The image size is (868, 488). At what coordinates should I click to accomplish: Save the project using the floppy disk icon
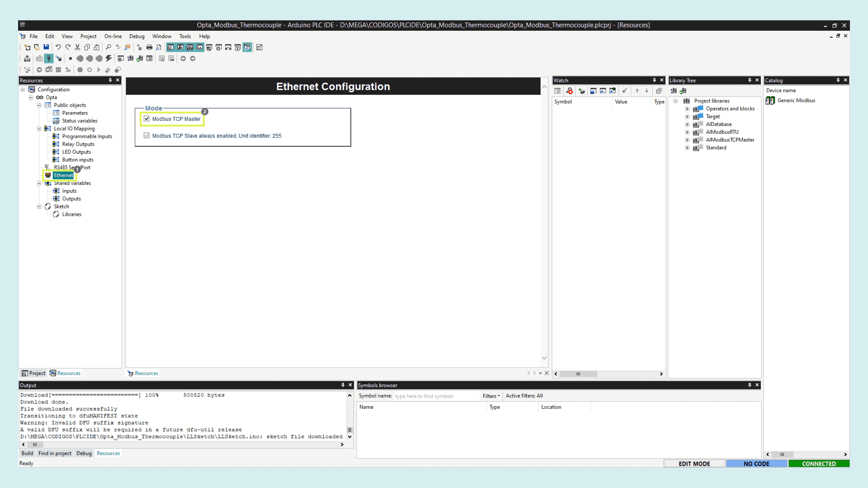pyautogui.click(x=46, y=47)
